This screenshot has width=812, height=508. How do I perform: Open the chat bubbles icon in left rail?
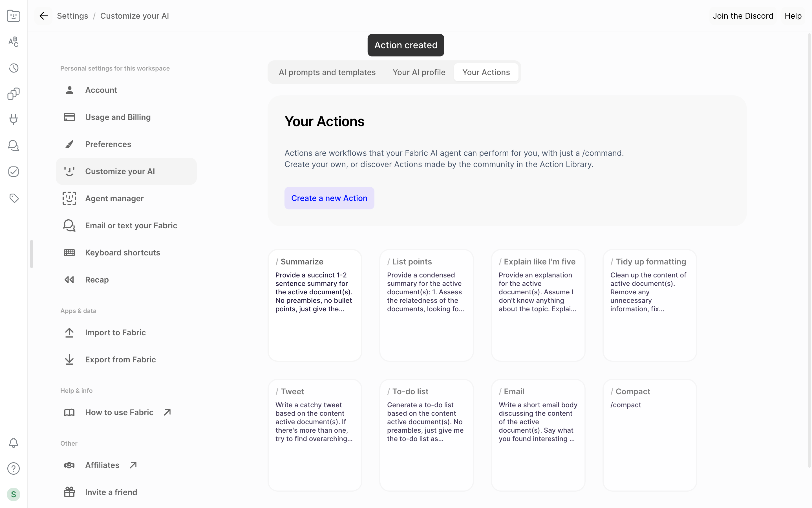point(14,145)
